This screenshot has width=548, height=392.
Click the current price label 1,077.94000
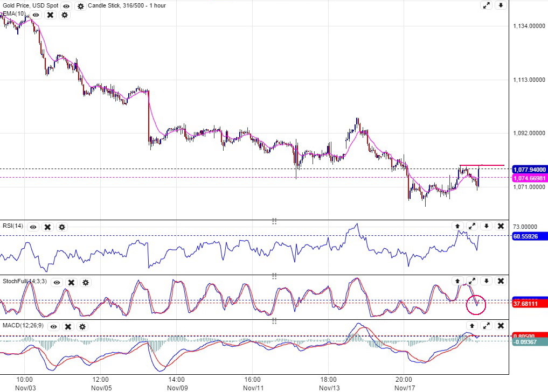pyautogui.click(x=529, y=170)
